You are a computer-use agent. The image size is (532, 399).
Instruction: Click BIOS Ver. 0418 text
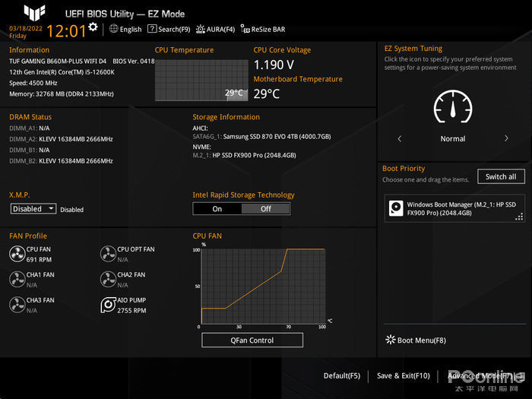point(134,61)
